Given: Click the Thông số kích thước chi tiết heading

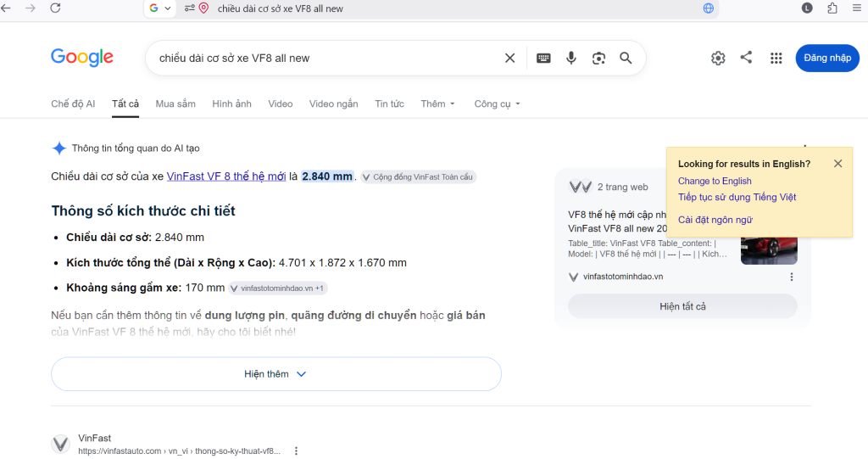Looking at the screenshot, I should [x=143, y=210].
